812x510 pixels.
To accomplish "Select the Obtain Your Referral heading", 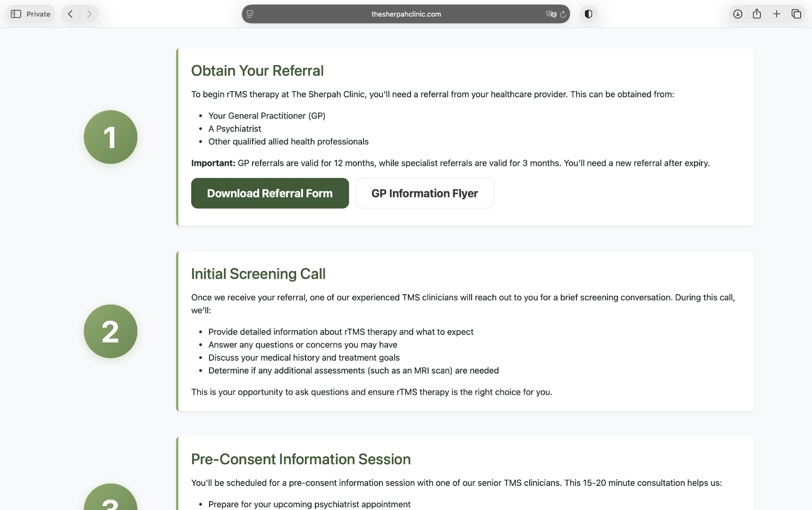I will tap(257, 71).
